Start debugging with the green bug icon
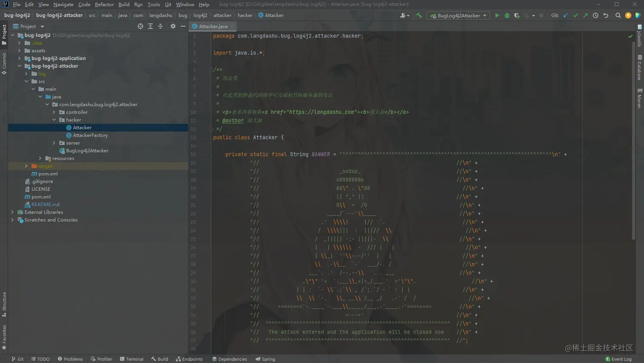The height and width of the screenshot is (363, 644). click(507, 15)
